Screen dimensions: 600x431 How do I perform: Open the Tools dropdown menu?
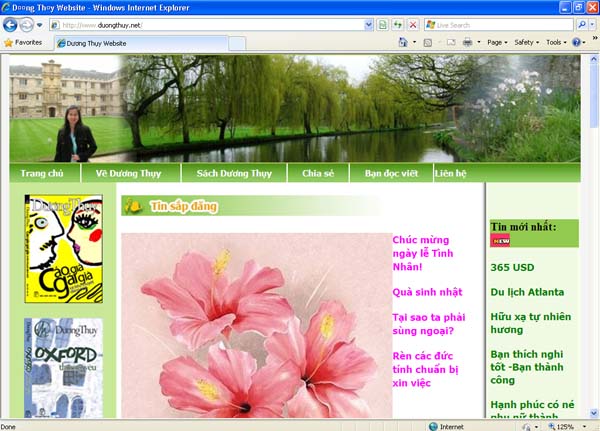[x=556, y=43]
